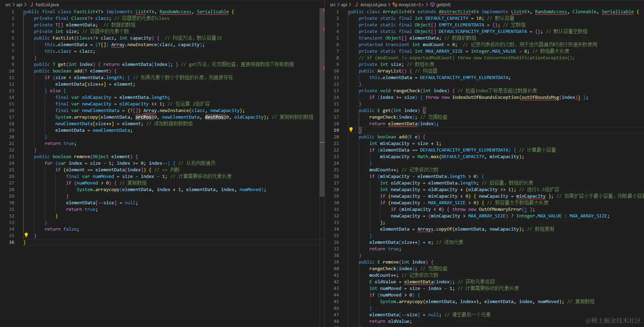
Task: Click 'EMPTY_ELEMENTDATA' constant on ArrayList.java line 3
Action: 461,25
